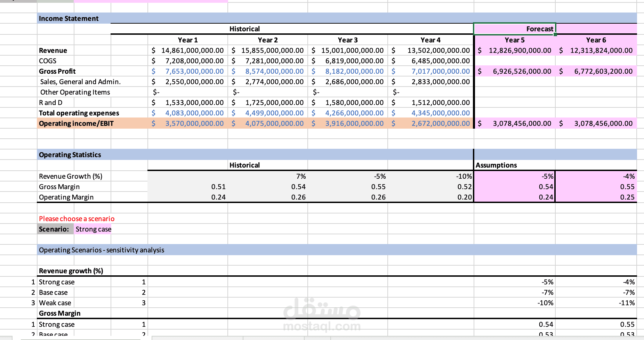Select Year 1 COGS cell 7,208,000,000.00
This screenshot has height=340, width=644.
point(188,61)
